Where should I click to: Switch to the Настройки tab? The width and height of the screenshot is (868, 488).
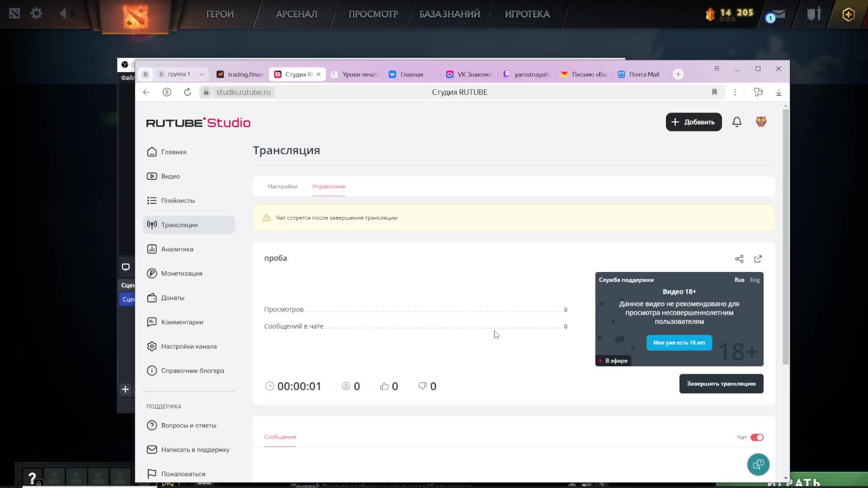282,187
